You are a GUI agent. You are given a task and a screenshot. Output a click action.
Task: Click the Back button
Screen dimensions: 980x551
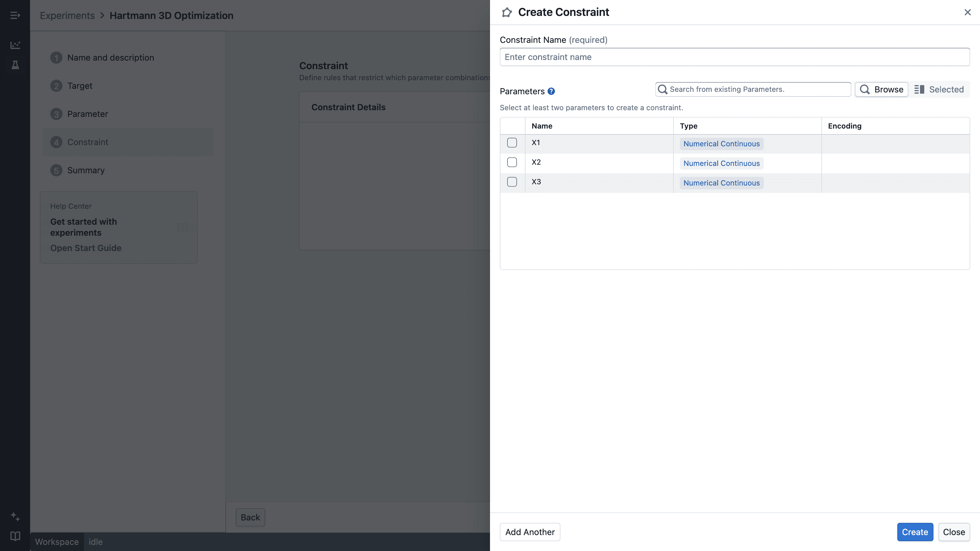[x=250, y=517]
